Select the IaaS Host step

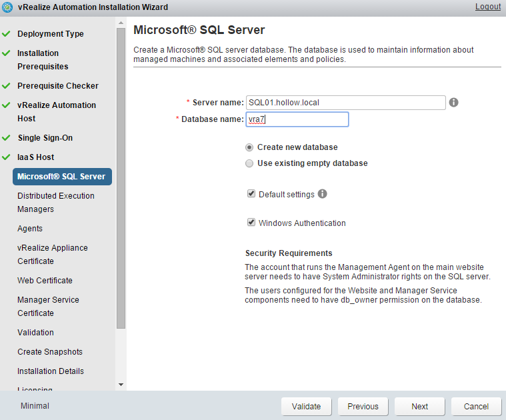(35, 157)
